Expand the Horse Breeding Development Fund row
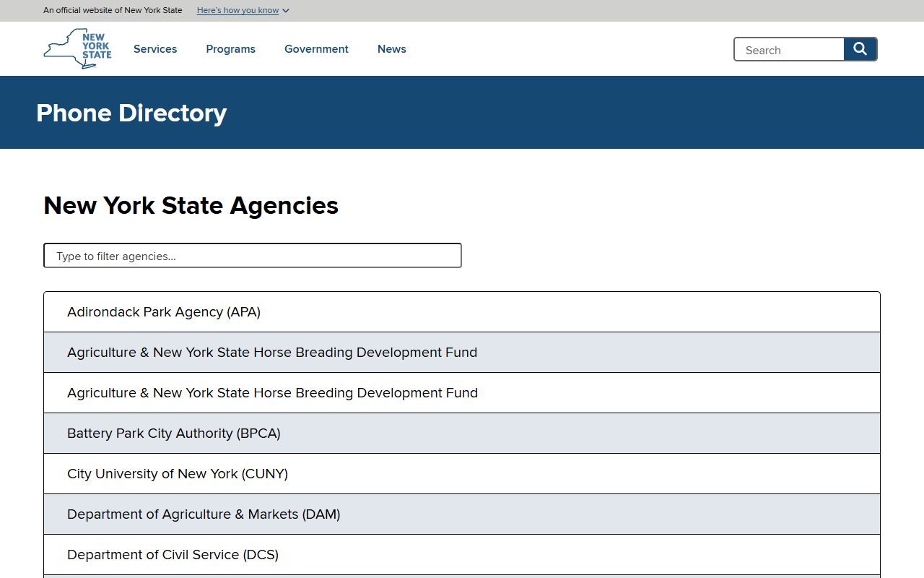Image resolution: width=924 pixels, height=578 pixels. click(462, 393)
